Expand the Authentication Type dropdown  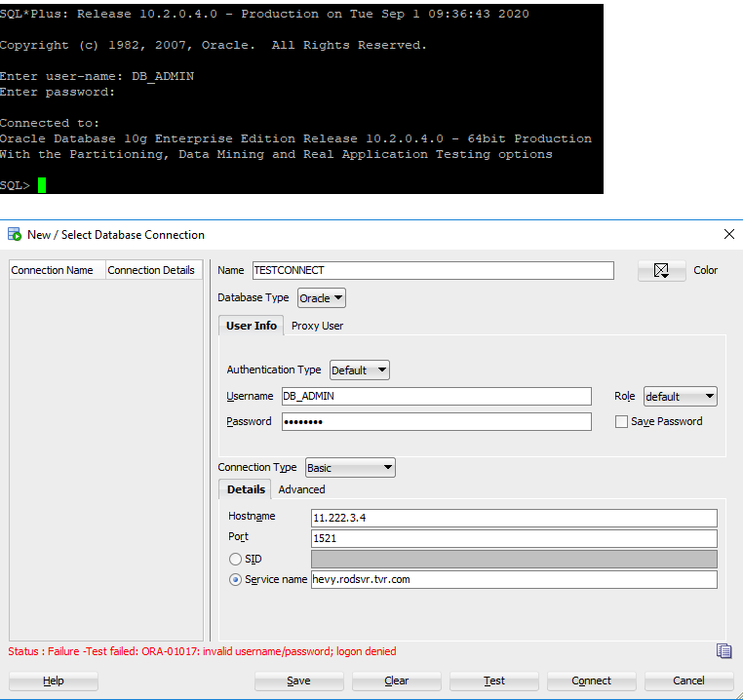pyautogui.click(x=359, y=370)
